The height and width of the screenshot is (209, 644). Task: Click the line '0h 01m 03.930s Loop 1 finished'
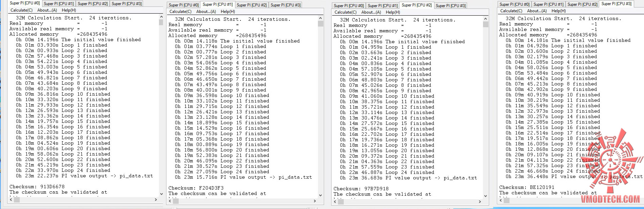coord(61,45)
